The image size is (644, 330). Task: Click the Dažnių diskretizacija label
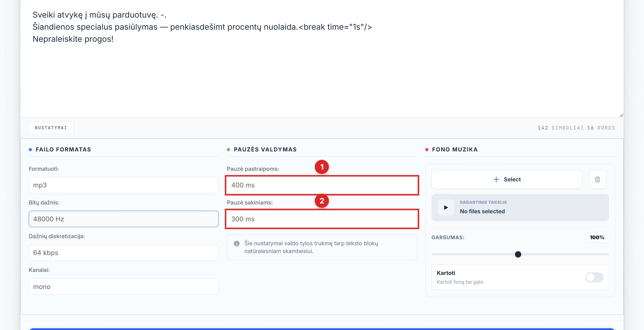click(57, 236)
